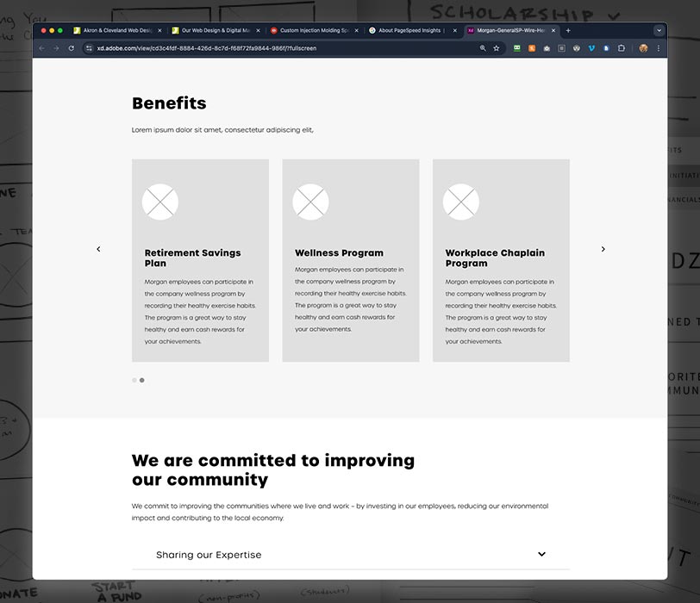The height and width of the screenshot is (603, 700).
Task: Click the square gray extension icon
Action: pyautogui.click(x=561, y=48)
